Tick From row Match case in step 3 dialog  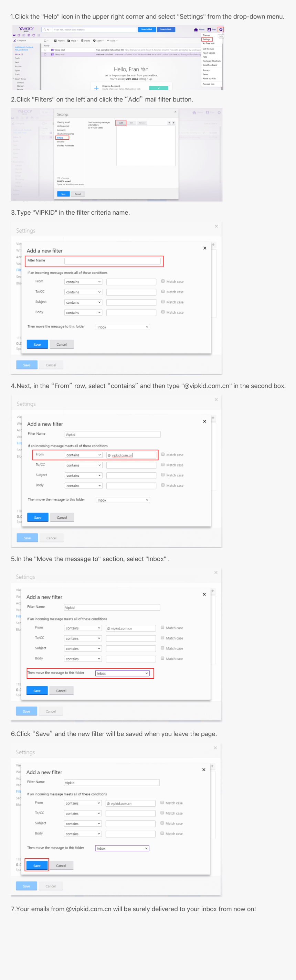163,281
